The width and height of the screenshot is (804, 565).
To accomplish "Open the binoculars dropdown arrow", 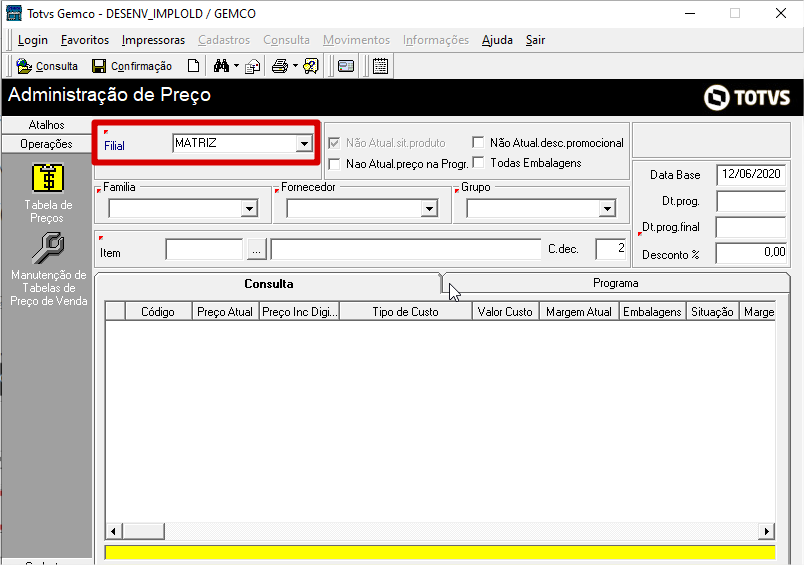I will tap(236, 66).
